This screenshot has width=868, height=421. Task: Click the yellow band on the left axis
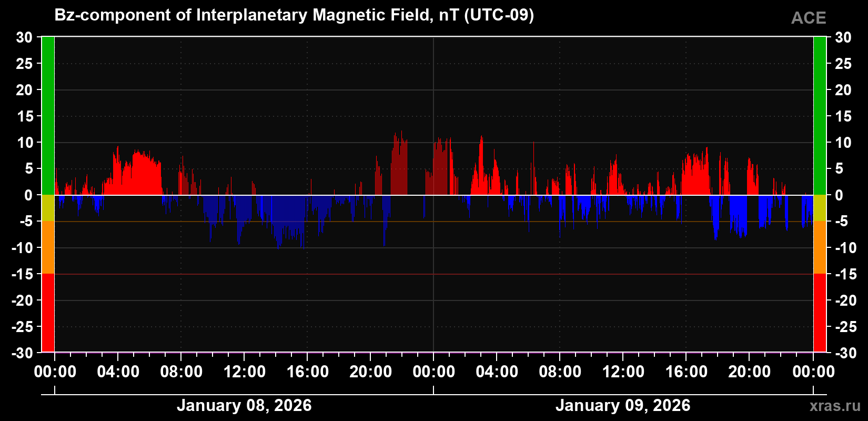(48, 208)
